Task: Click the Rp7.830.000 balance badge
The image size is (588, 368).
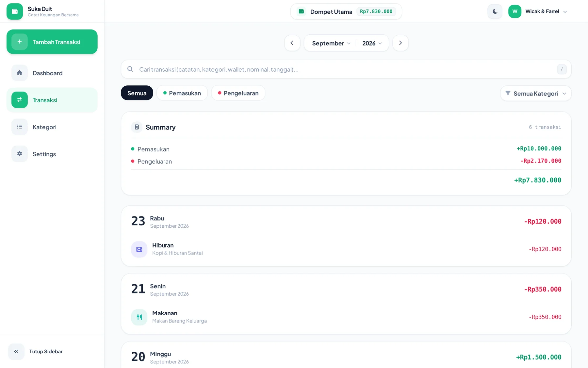Action: tap(376, 11)
